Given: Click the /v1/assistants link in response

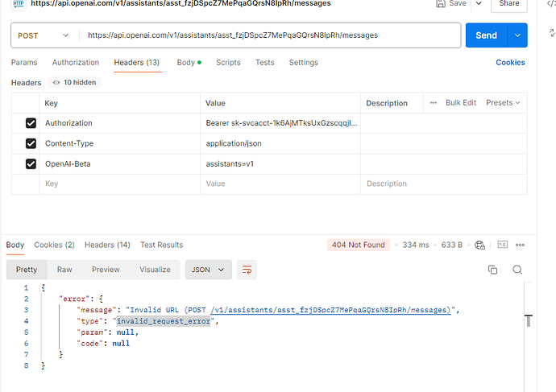Looking at the screenshot, I should point(330,310).
